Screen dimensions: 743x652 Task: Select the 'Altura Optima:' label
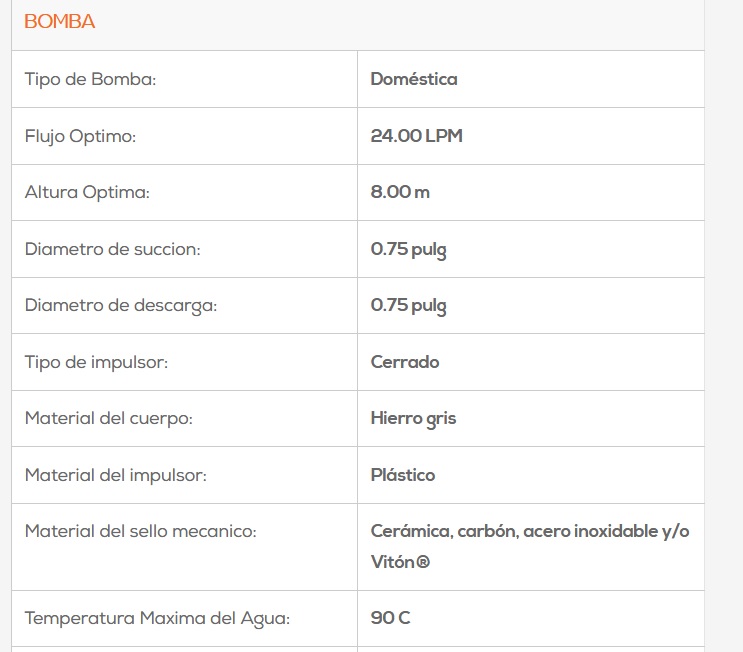(x=87, y=192)
